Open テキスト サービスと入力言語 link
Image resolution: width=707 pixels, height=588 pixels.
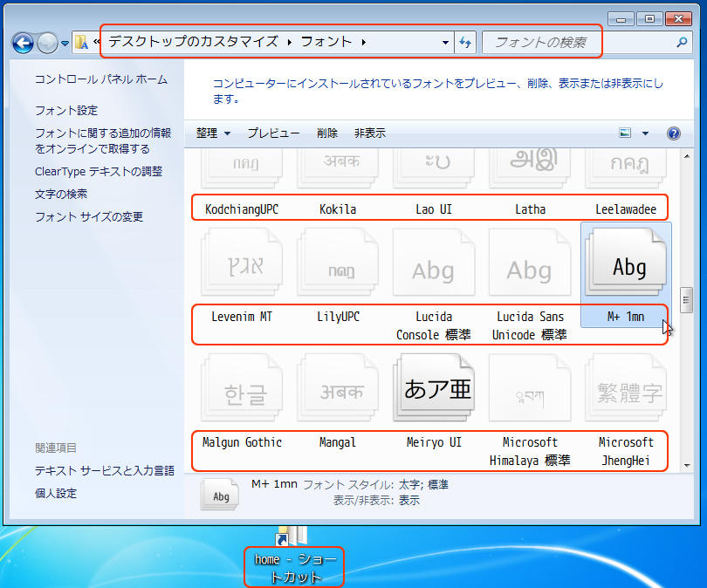[x=105, y=471]
